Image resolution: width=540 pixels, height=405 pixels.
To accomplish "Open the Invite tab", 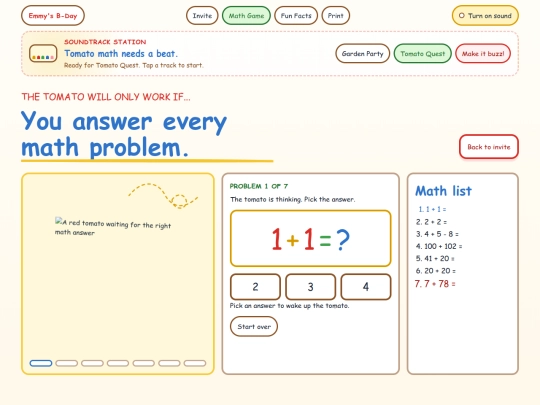I will pos(202,15).
